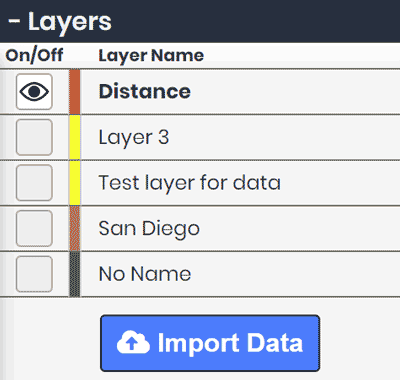Collapse the Layers panel with minus sign
The image size is (400, 380).
pos(14,22)
